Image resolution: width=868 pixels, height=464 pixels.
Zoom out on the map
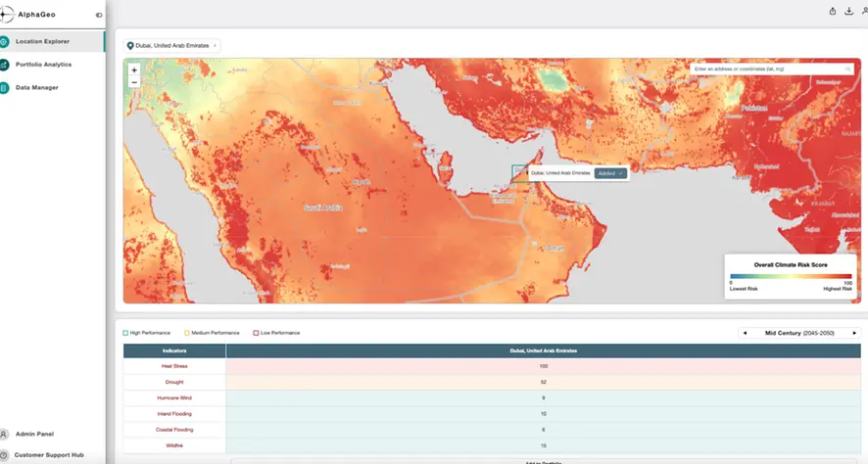(x=134, y=82)
